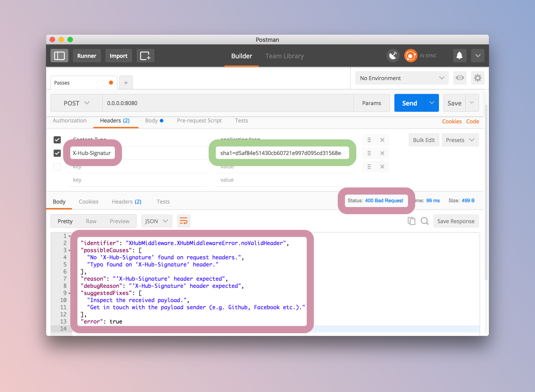Open the request Body tab

(x=154, y=120)
